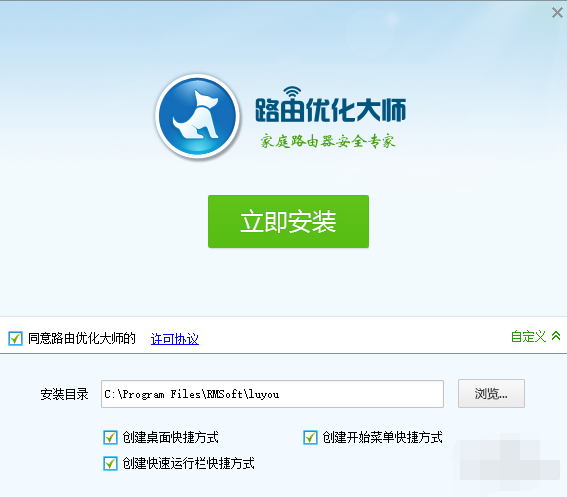
Task: Click the 创建开始菜单快捷方式 label text
Action: point(382,437)
